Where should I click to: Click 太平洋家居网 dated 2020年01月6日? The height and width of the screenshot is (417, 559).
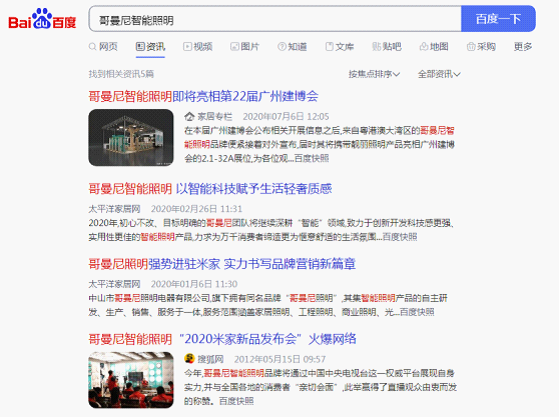point(114,284)
